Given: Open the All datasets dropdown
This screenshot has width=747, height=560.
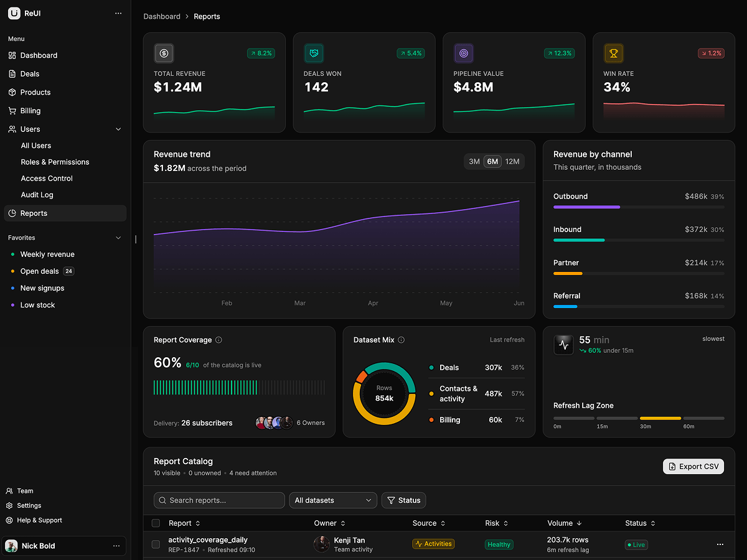Looking at the screenshot, I should click(334, 500).
